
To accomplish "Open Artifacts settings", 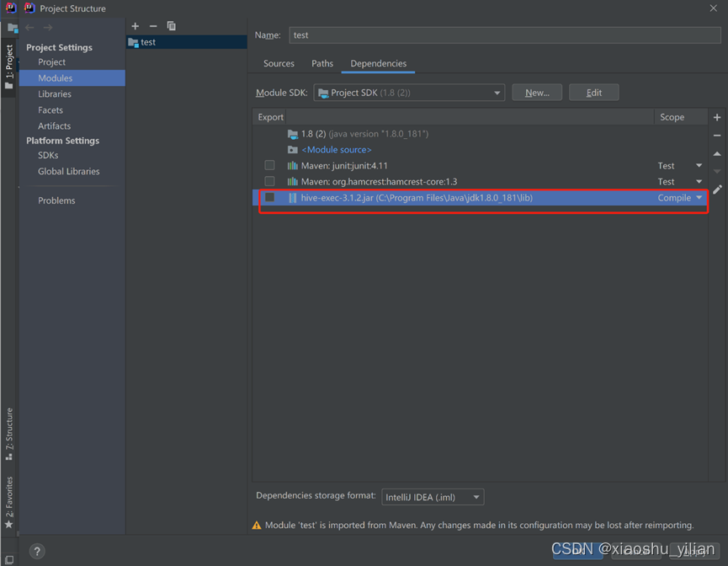I will click(x=55, y=126).
